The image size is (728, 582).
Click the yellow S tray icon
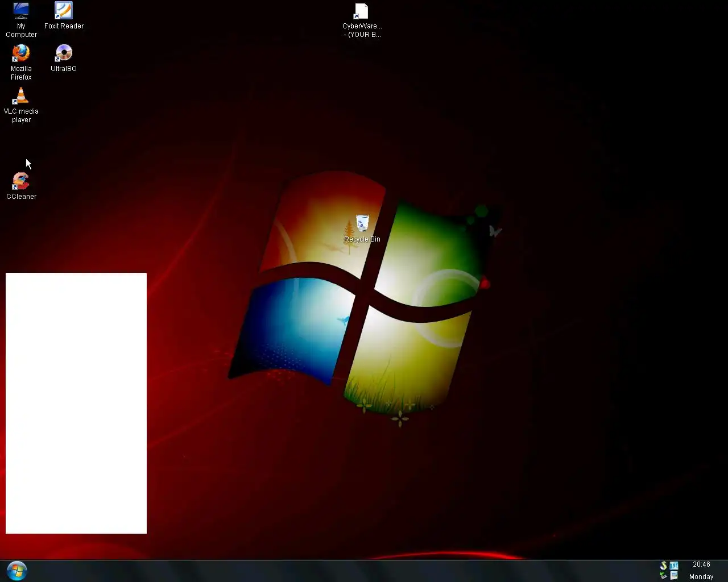pyautogui.click(x=663, y=566)
